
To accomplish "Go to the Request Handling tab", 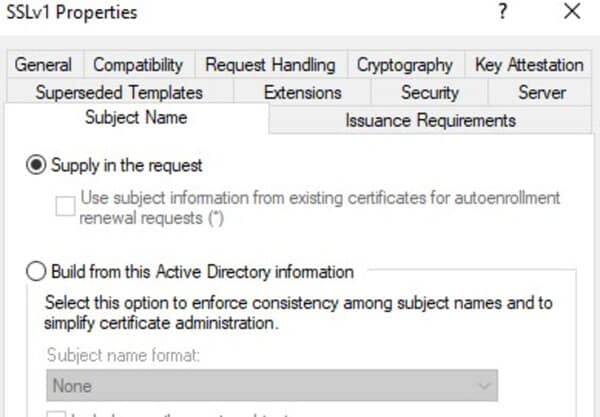I will (270, 65).
